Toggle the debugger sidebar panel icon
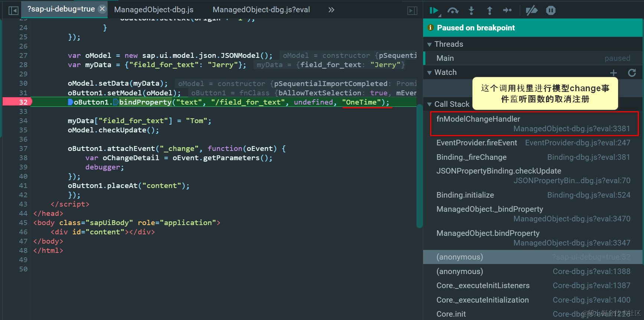Viewport: 644px width, 320px height. 412,11
